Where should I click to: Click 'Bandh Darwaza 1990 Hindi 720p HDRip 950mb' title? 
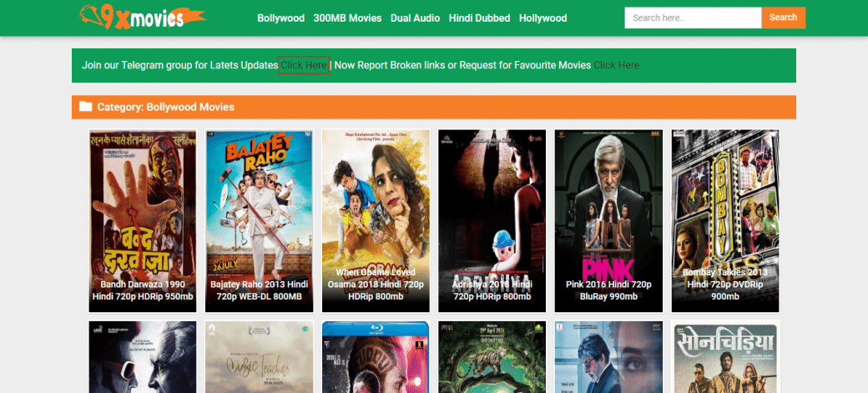[143, 290]
